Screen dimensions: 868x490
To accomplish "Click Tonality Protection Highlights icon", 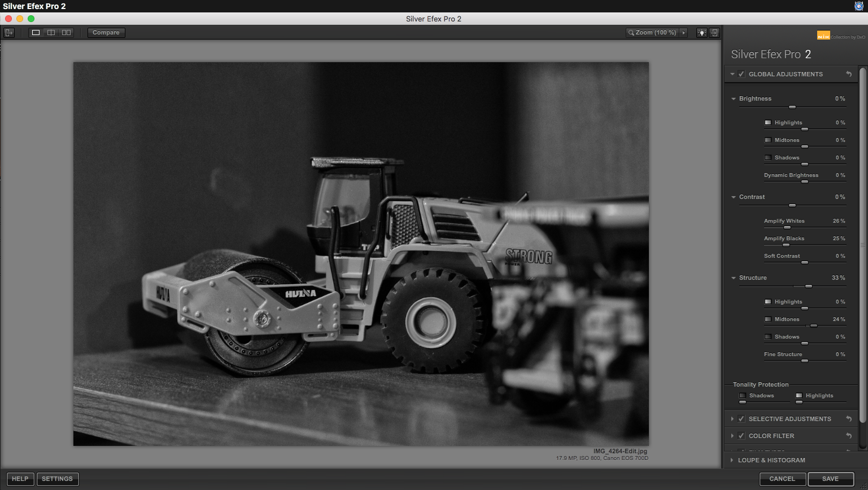I will 799,396.
